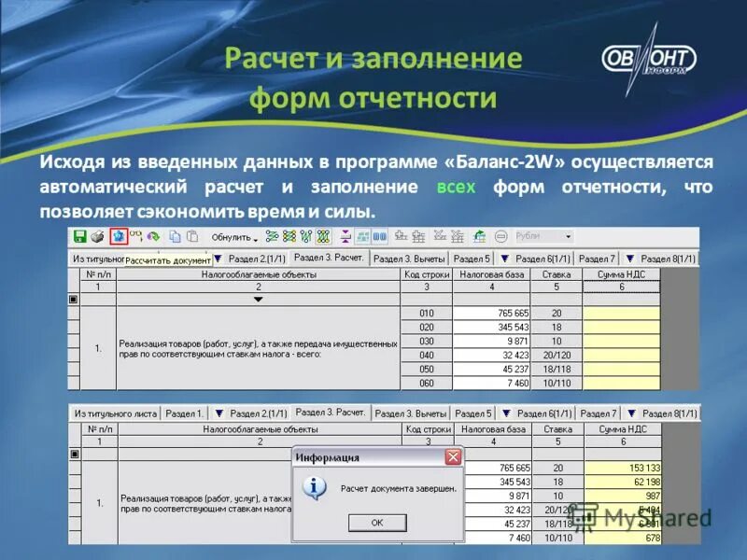Click the delete multiple rows icon
Screen dimensions: 747x560
click(x=458, y=236)
